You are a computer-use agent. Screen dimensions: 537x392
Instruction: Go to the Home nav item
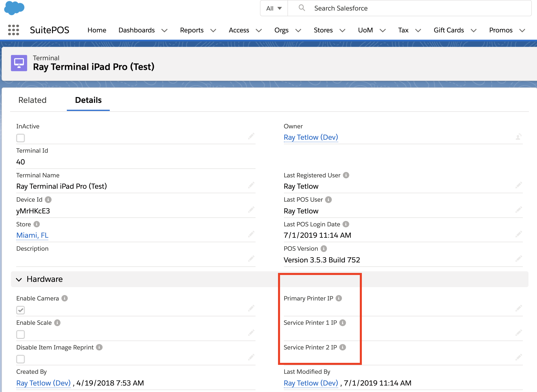(97, 30)
